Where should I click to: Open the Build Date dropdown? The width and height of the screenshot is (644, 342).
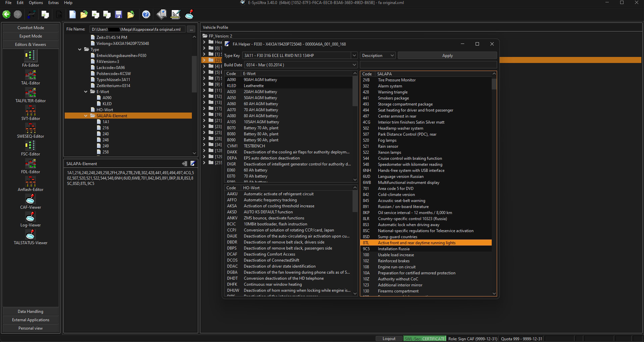click(354, 65)
